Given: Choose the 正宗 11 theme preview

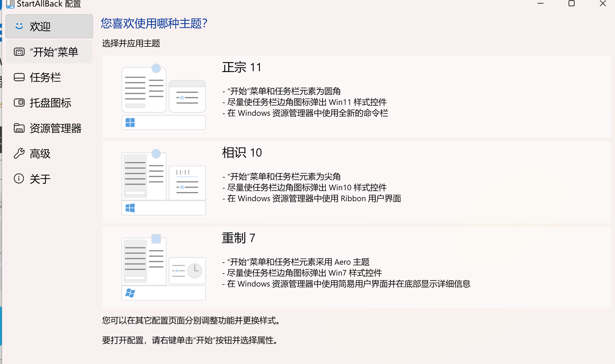Looking at the screenshot, I should point(164,97).
